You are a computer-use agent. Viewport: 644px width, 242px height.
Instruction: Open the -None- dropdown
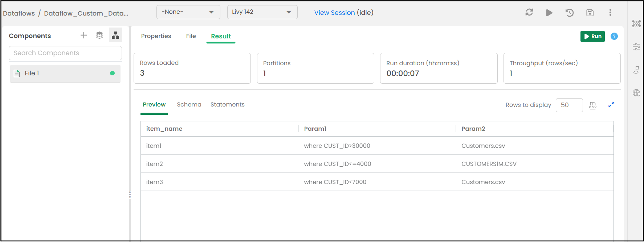(x=188, y=12)
